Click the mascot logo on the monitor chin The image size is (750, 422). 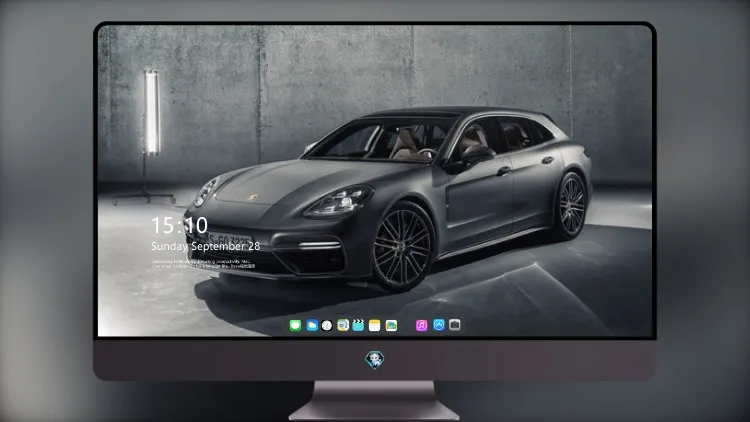[x=375, y=360]
